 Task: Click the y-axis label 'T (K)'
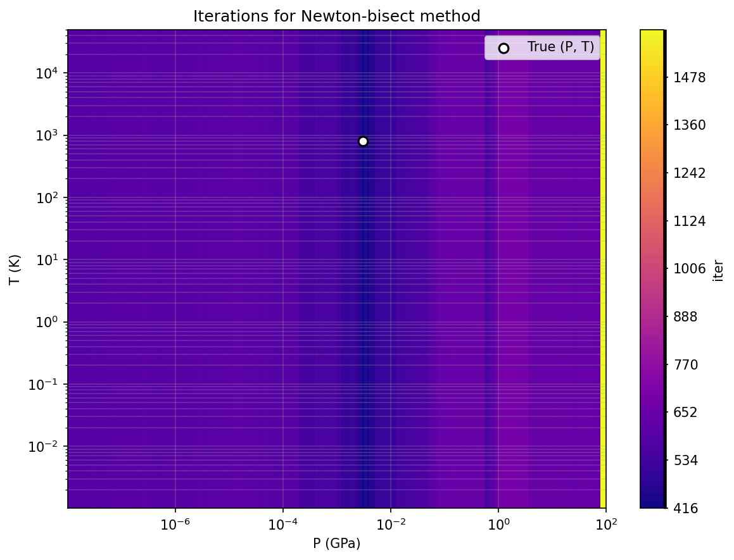15,270
